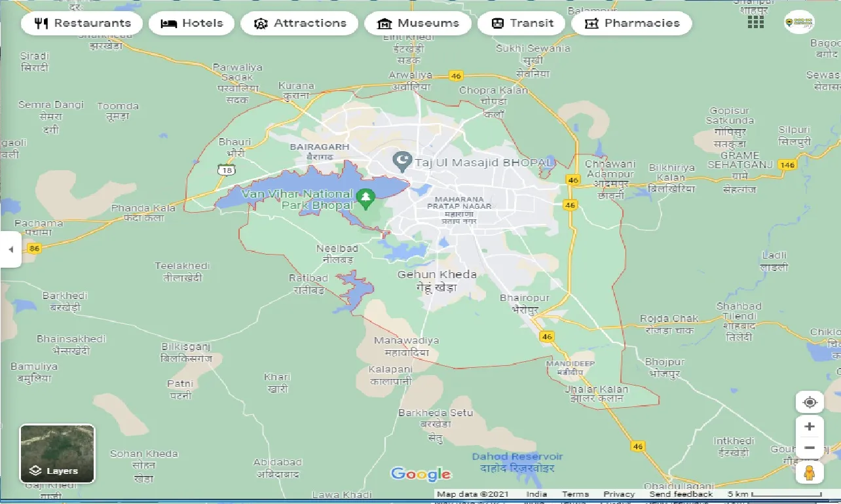The width and height of the screenshot is (841, 504).
Task: Filter map by Hotels
Action: coord(192,24)
